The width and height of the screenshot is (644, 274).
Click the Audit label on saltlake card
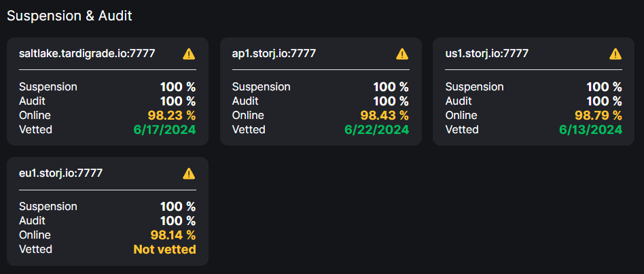32,101
